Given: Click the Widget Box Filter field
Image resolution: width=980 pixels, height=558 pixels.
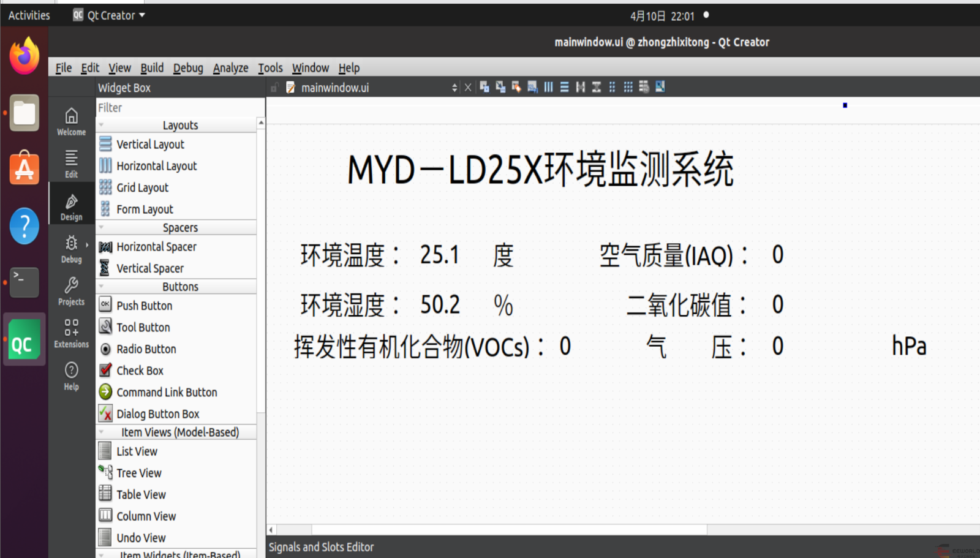Looking at the screenshot, I should pyautogui.click(x=180, y=108).
